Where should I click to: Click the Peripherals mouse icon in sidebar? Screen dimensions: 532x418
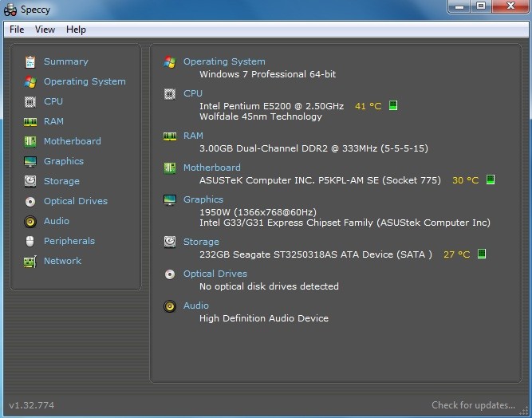click(30, 241)
